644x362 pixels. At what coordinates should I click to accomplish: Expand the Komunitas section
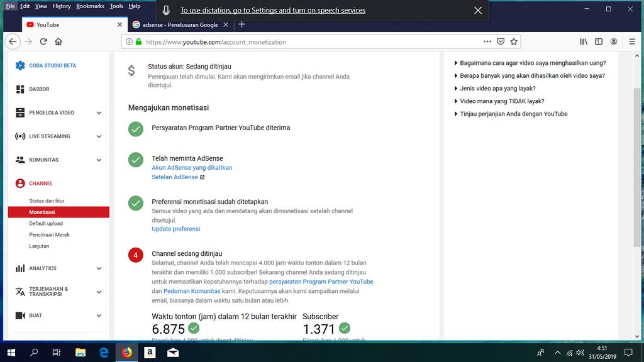99,160
